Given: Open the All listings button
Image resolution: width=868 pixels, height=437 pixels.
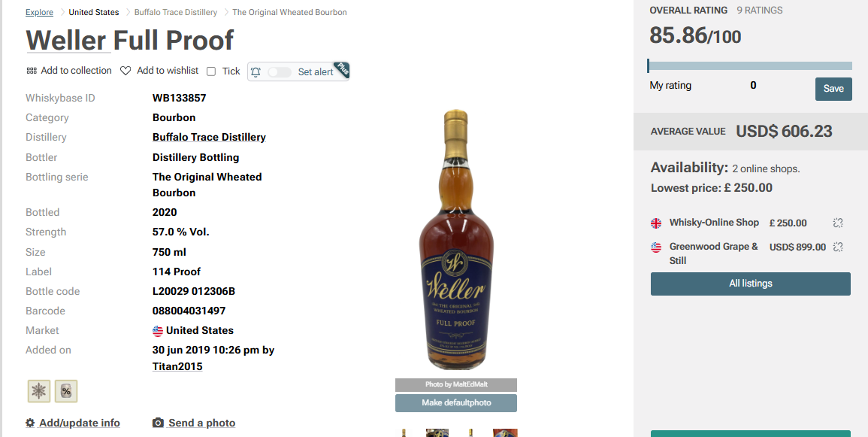Looking at the screenshot, I should tap(750, 284).
